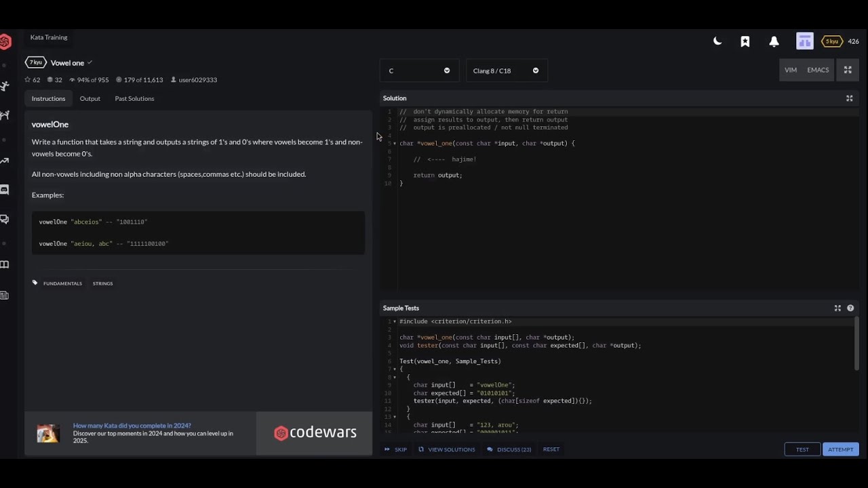
Task: Switch to the Output tab
Action: tap(90, 98)
